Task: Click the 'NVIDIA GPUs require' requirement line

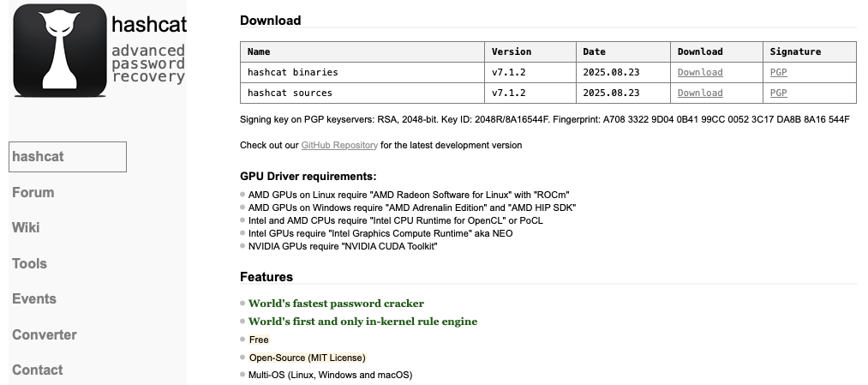Action: click(x=343, y=246)
